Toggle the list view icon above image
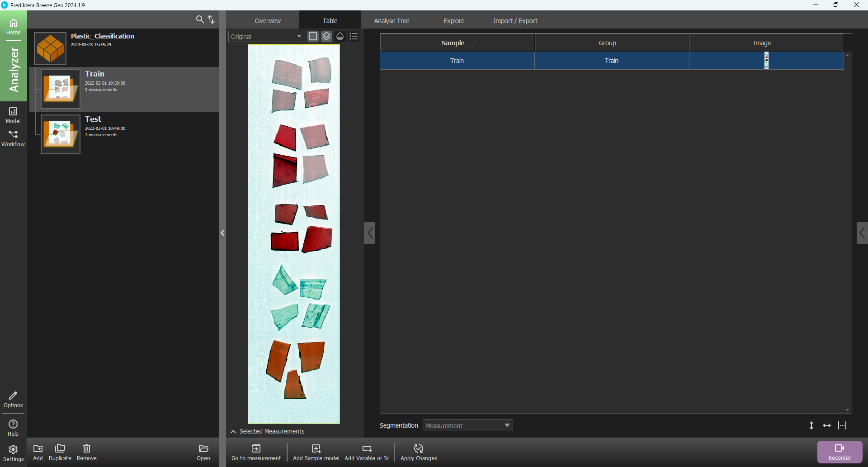Viewport: 868px width, 467px height. (354, 36)
